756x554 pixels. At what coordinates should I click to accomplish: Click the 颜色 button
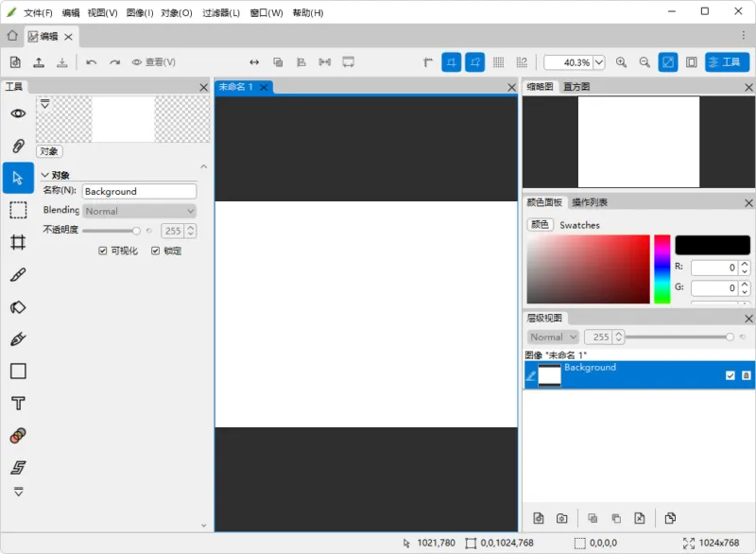(x=540, y=225)
